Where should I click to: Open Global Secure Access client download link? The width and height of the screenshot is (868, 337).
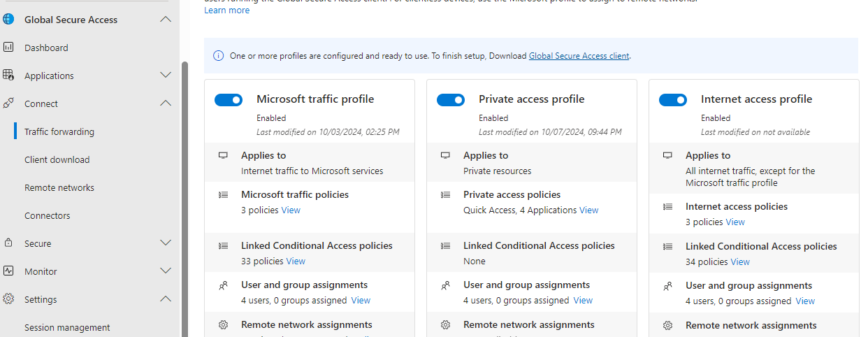(x=579, y=56)
